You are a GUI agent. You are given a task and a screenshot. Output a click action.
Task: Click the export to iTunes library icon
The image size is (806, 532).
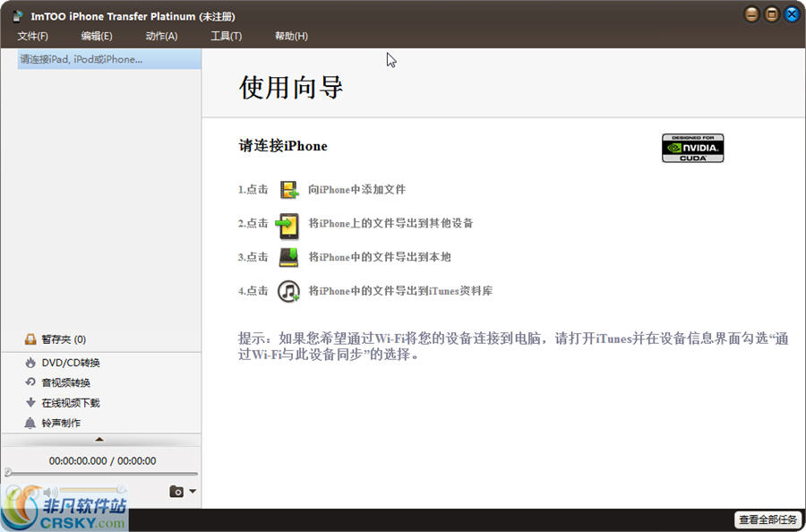point(288,291)
